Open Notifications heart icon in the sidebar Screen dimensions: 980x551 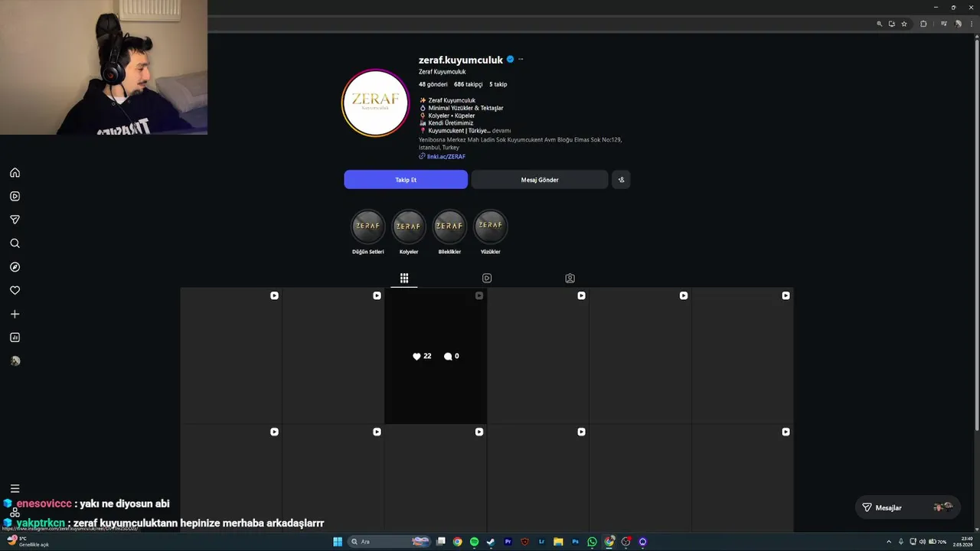[15, 290]
